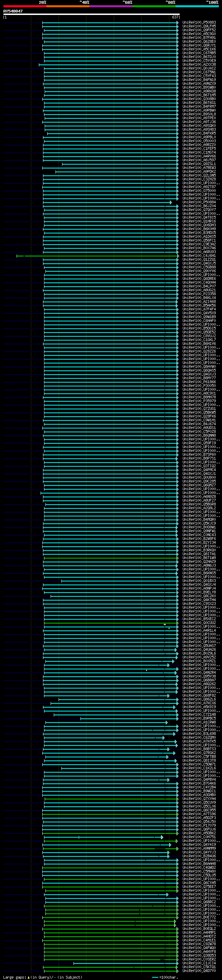Select hit label UniRef100_A5C1K6
The width and height of the screenshot is (222, 980).
(x=199, y=49)
